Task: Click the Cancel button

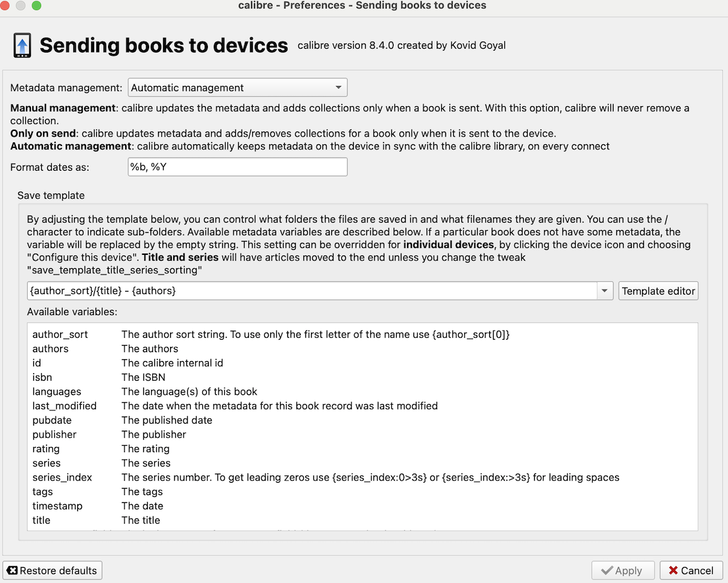Action: (x=691, y=570)
